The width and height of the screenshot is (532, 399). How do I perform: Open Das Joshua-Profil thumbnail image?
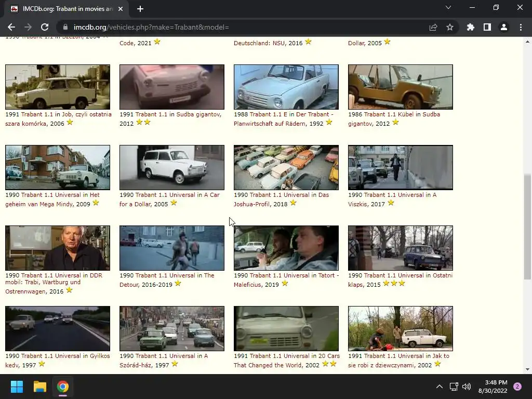[286, 168]
